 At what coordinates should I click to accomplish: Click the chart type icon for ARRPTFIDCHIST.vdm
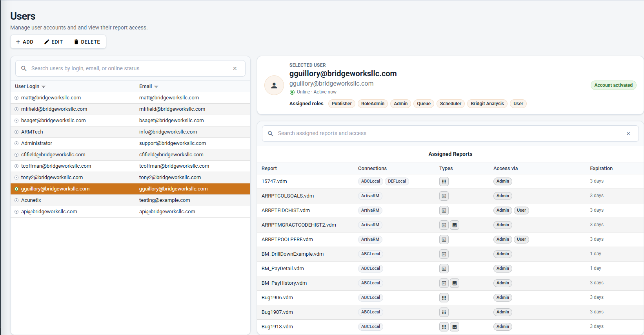(x=444, y=211)
